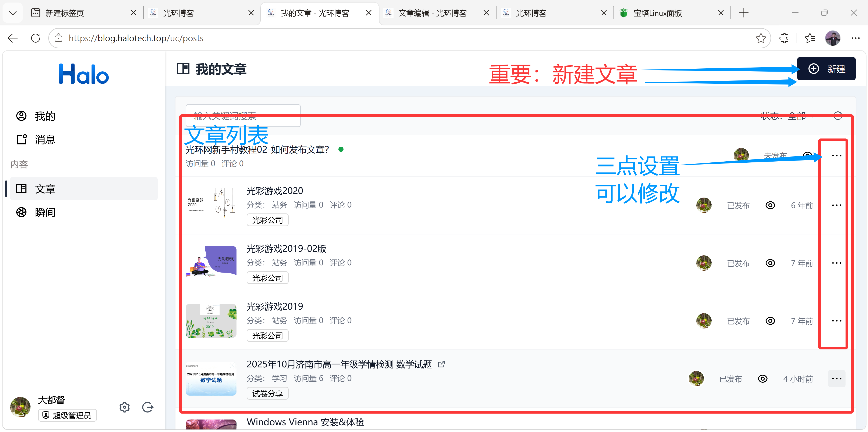Click the author avatar in 光彩游戏2019-02版 row

click(x=704, y=263)
